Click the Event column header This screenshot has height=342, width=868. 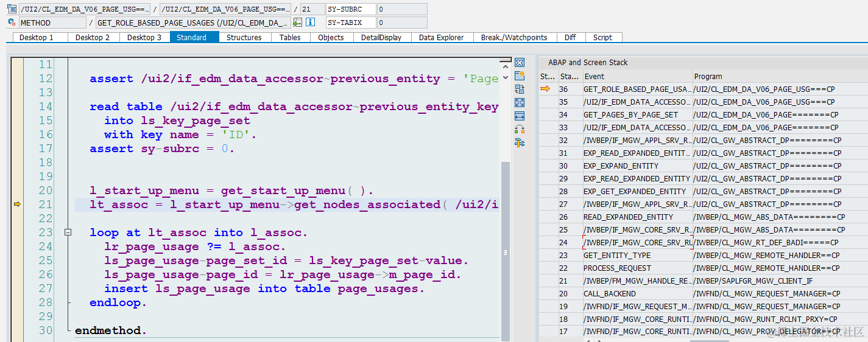(x=637, y=76)
